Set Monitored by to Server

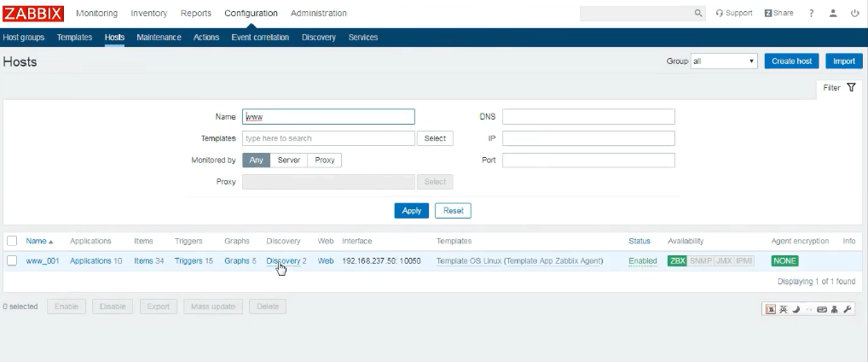289,161
